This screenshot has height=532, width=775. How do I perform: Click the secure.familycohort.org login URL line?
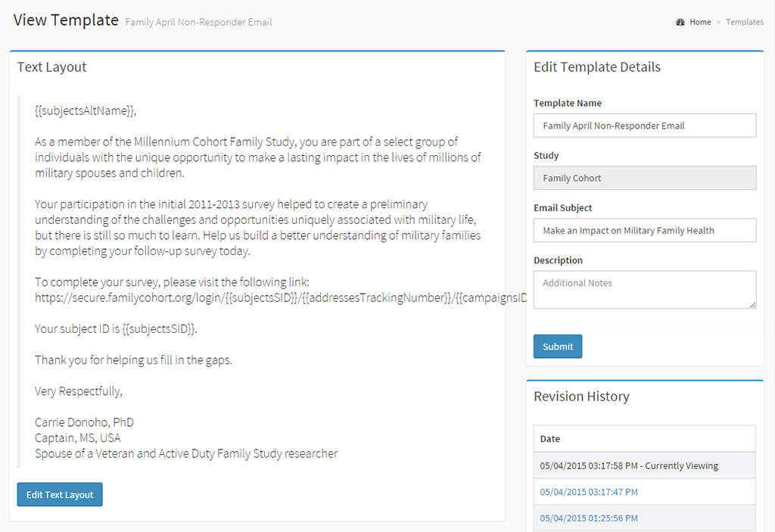(280, 297)
